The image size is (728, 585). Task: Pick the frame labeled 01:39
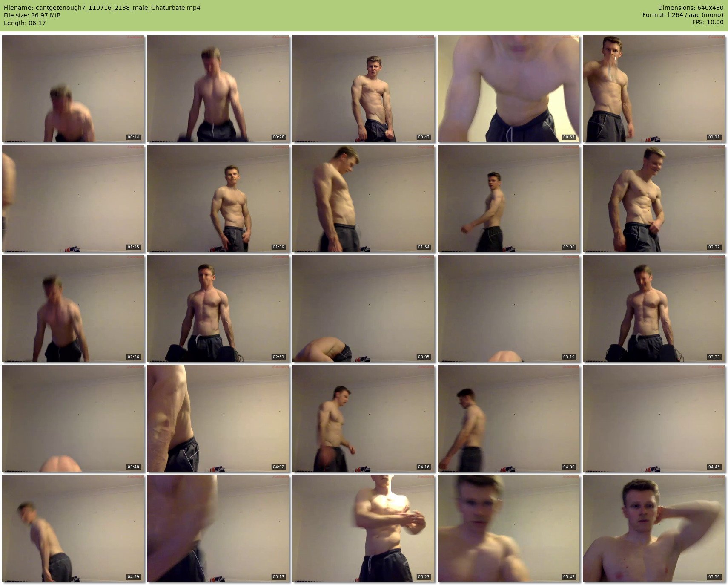tap(218, 199)
